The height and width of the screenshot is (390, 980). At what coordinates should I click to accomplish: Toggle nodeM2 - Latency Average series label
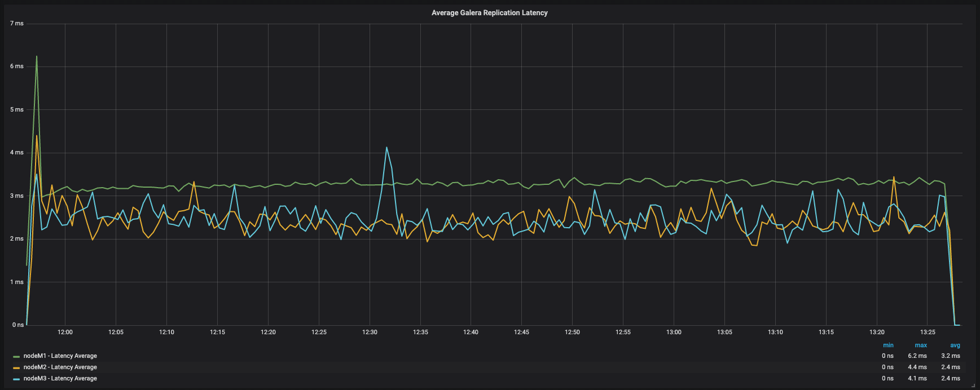click(x=60, y=367)
